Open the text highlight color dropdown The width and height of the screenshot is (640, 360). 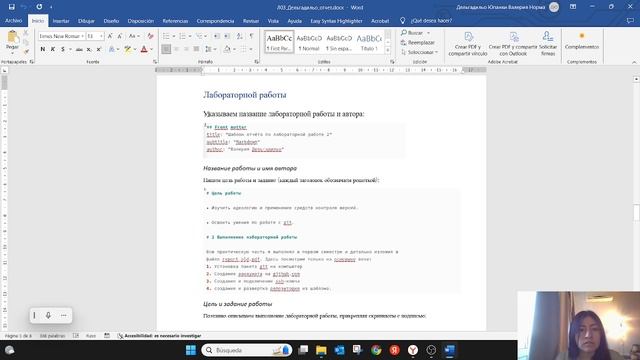[135, 49]
